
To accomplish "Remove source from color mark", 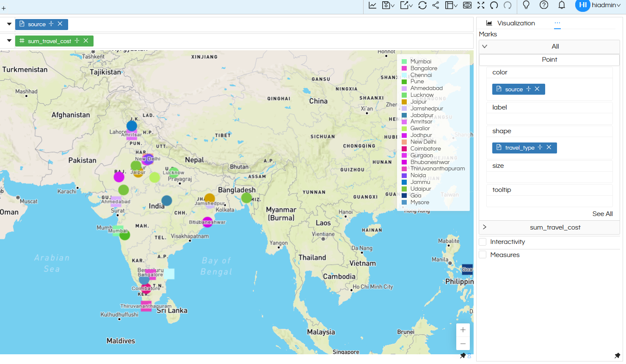I will click(x=537, y=89).
